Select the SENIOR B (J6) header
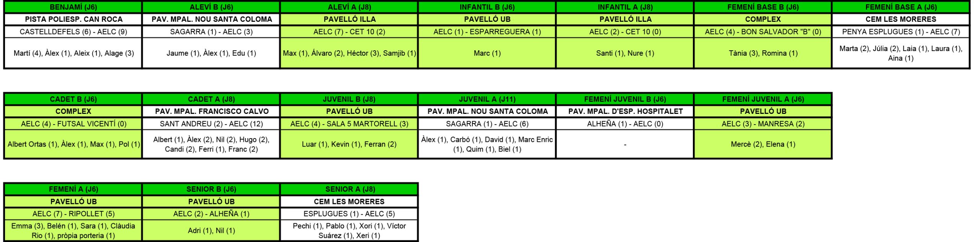The height and width of the screenshot is (242, 980). pos(211,189)
